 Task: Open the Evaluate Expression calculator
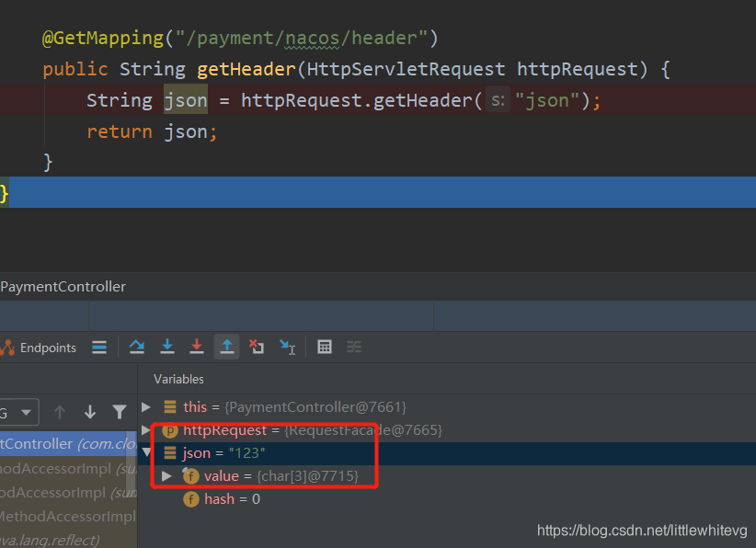point(325,347)
